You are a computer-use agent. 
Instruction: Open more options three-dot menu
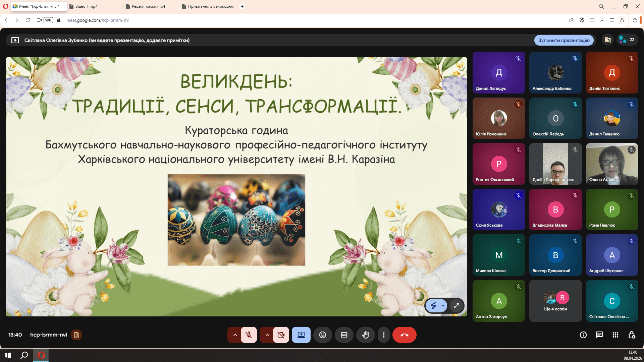383,335
